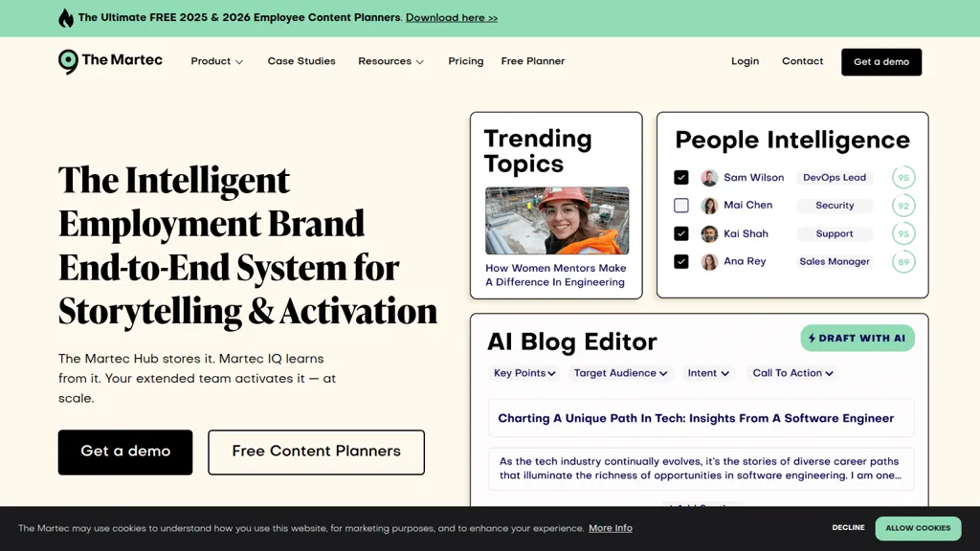This screenshot has width=980, height=551.
Task: Open the Login page
Action: click(745, 61)
